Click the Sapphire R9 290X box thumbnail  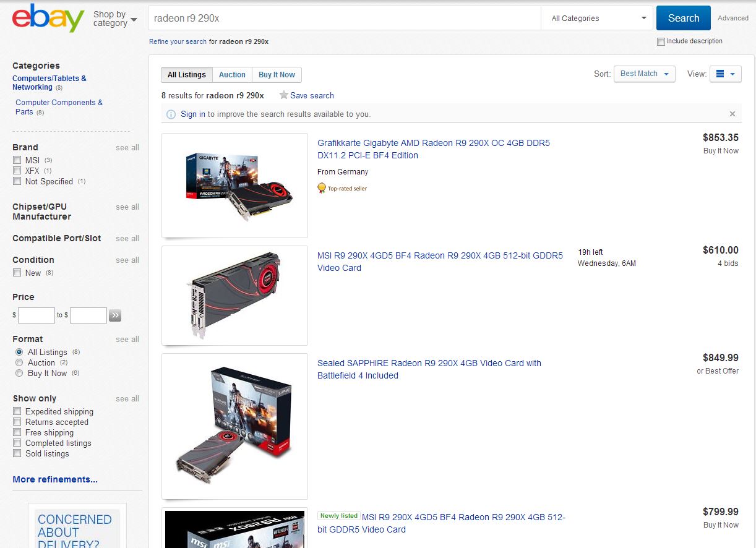pyautogui.click(x=234, y=426)
